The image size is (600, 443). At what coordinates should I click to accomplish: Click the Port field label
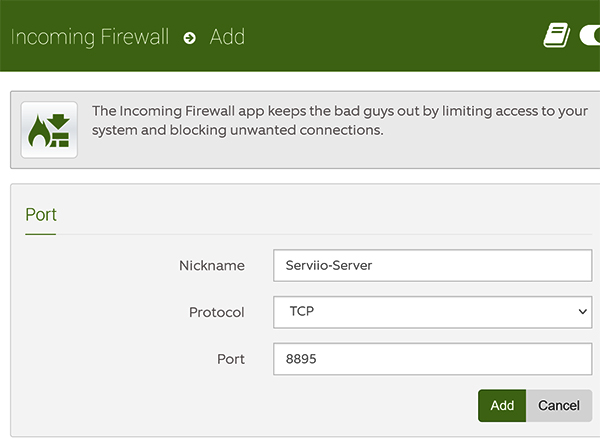231,359
